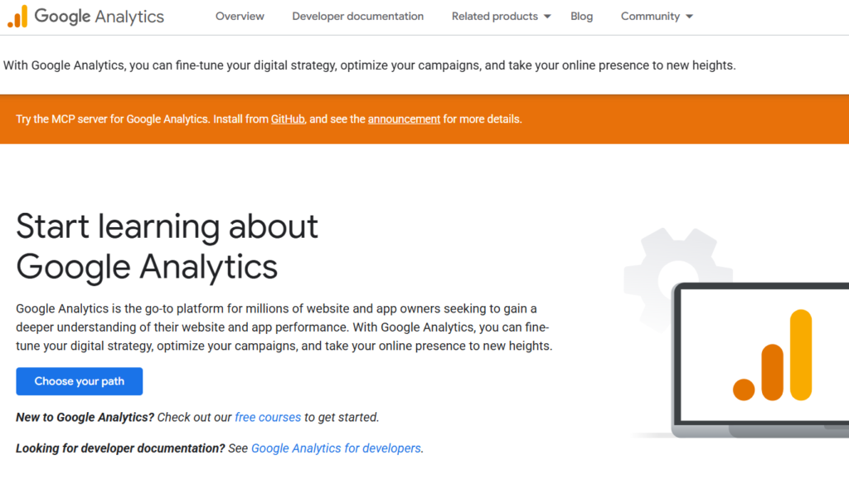Click the 'Start learning about Google Analytics' heading
The width and height of the screenshot is (849, 504).
coord(167,246)
